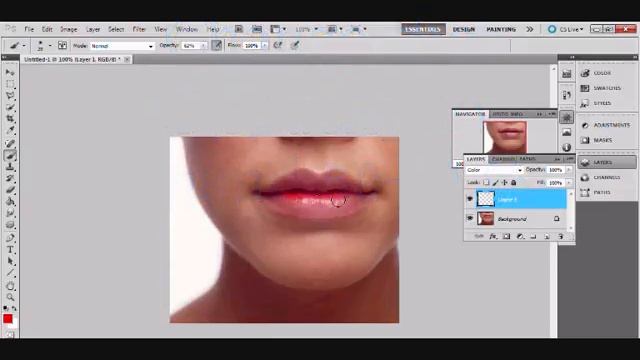
Task: Select the Pen tool
Action: (x=10, y=238)
